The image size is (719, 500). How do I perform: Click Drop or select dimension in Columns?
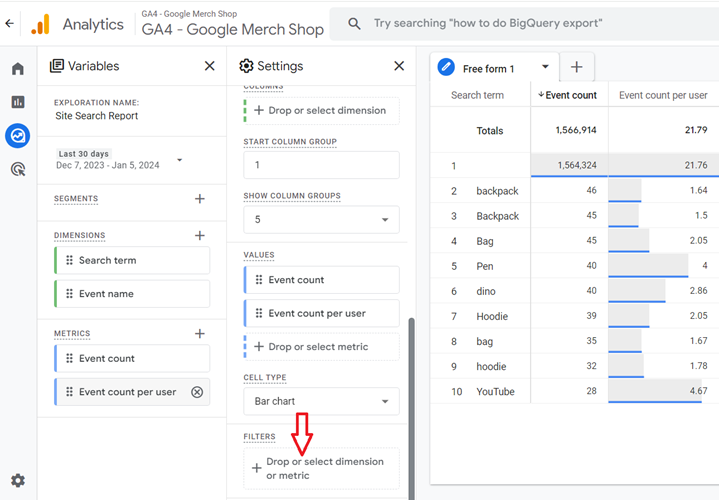pyautogui.click(x=321, y=111)
